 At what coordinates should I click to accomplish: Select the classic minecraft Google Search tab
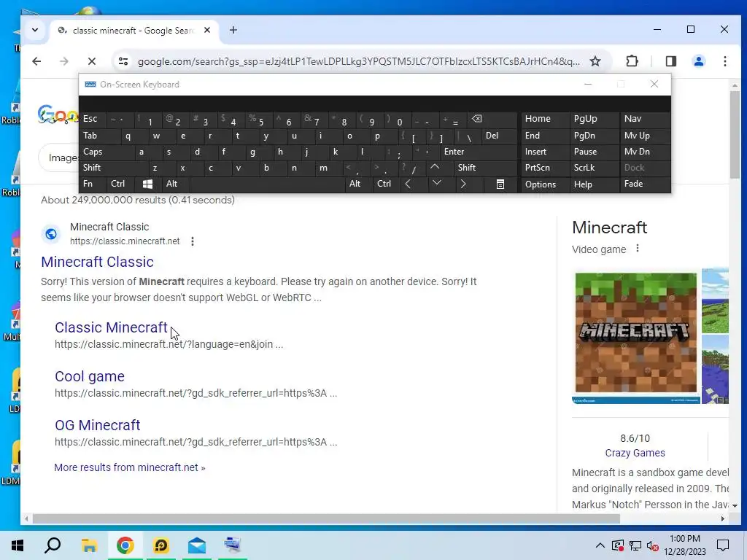pyautogui.click(x=133, y=30)
